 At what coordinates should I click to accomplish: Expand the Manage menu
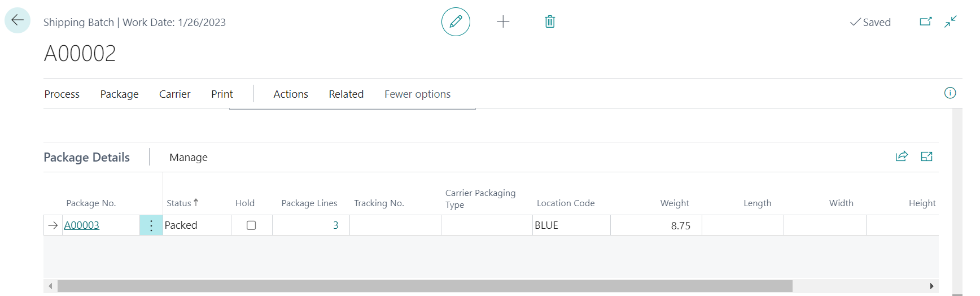click(188, 158)
